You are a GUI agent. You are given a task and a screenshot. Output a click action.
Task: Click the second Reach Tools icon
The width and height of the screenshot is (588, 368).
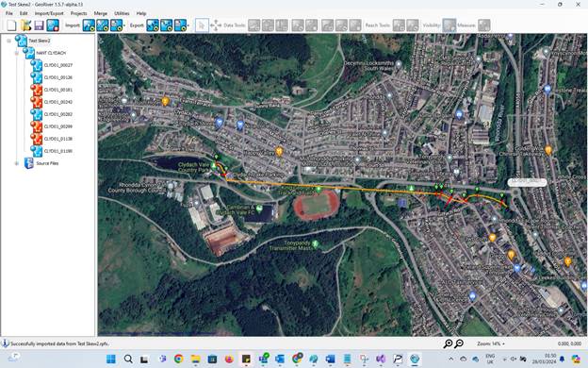coord(413,25)
